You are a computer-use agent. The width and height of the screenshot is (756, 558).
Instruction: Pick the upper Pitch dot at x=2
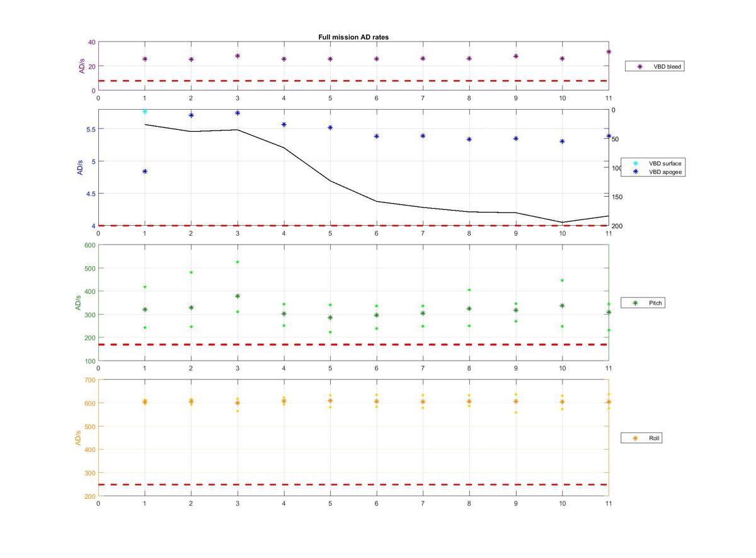tap(191, 272)
